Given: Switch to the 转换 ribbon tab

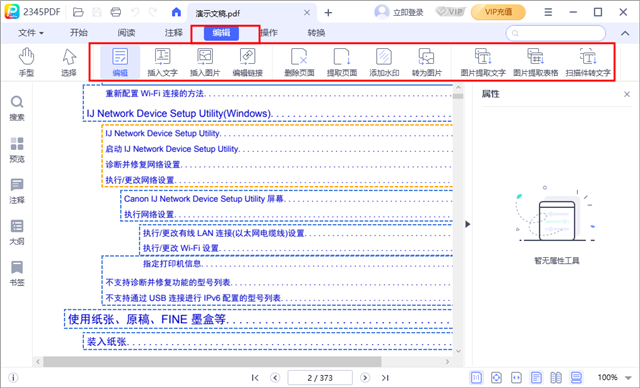Looking at the screenshot, I should click(316, 33).
